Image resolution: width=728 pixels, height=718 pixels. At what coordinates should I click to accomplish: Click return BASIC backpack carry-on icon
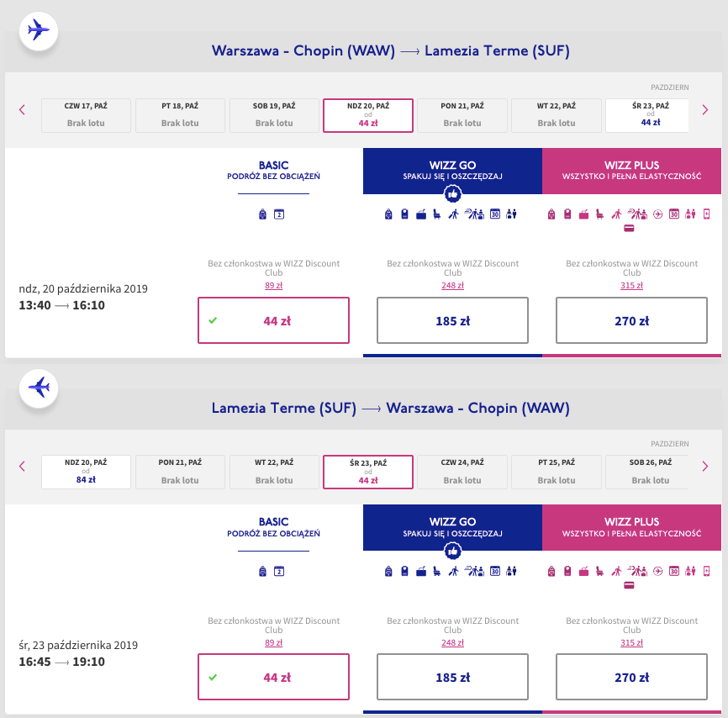pyautogui.click(x=263, y=571)
